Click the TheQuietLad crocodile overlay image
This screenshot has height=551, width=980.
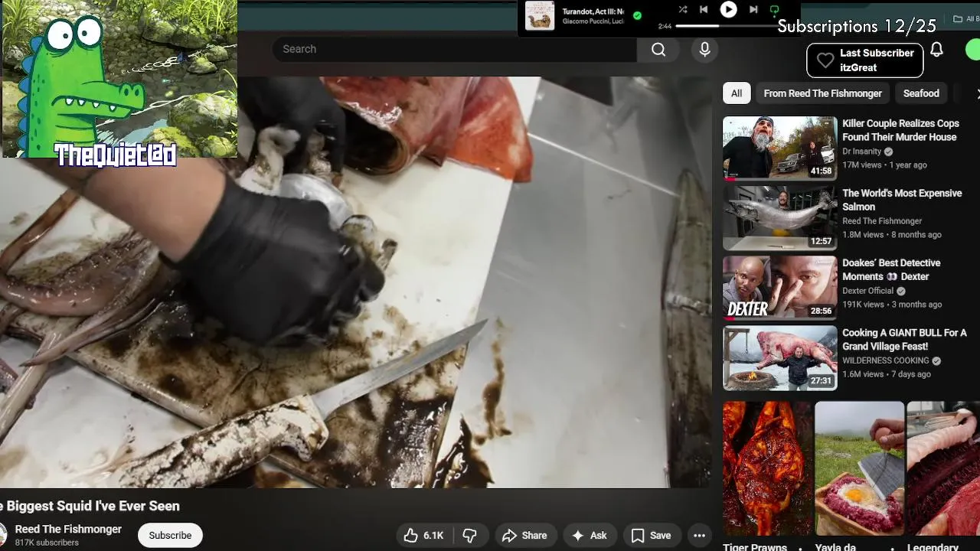click(119, 79)
